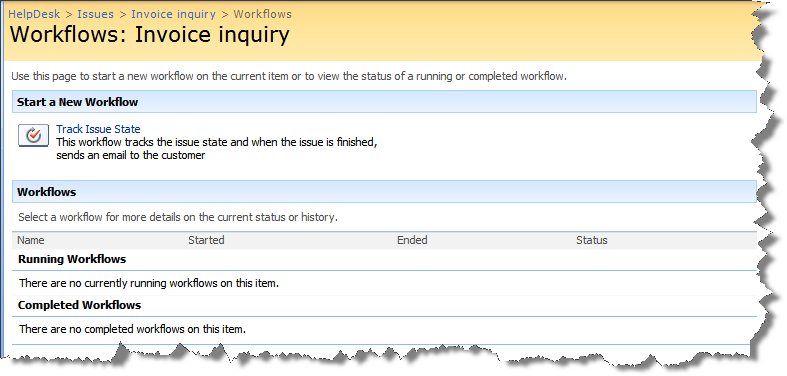Click 'no currently running workflows' message
Image resolution: width=787 pixels, height=376 pixels.
[x=149, y=283]
